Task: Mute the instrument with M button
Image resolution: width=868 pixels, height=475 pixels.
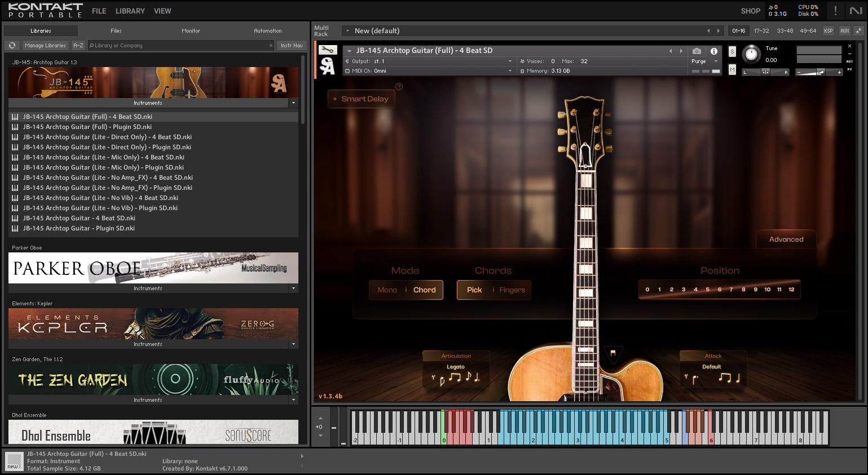Action: (x=732, y=69)
